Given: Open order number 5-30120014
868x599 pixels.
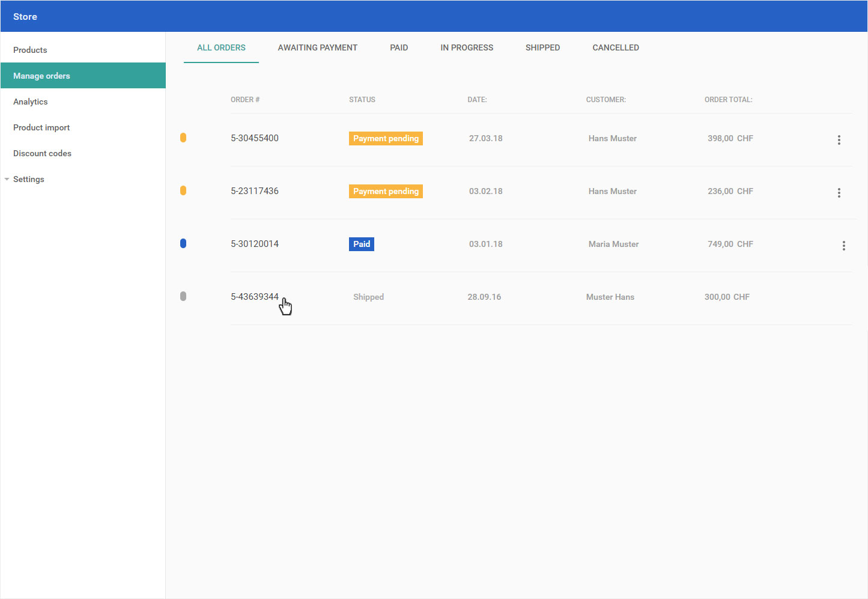Looking at the screenshot, I should click(x=255, y=244).
